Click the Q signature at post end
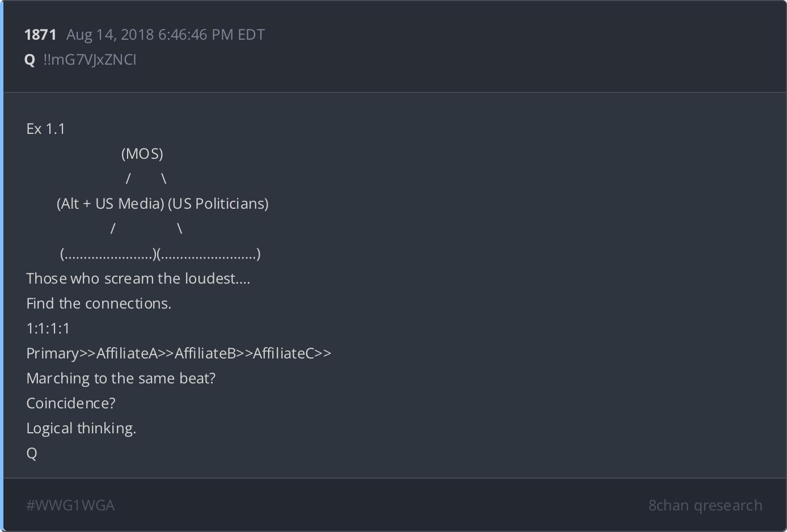This screenshot has width=787, height=532. (32, 453)
